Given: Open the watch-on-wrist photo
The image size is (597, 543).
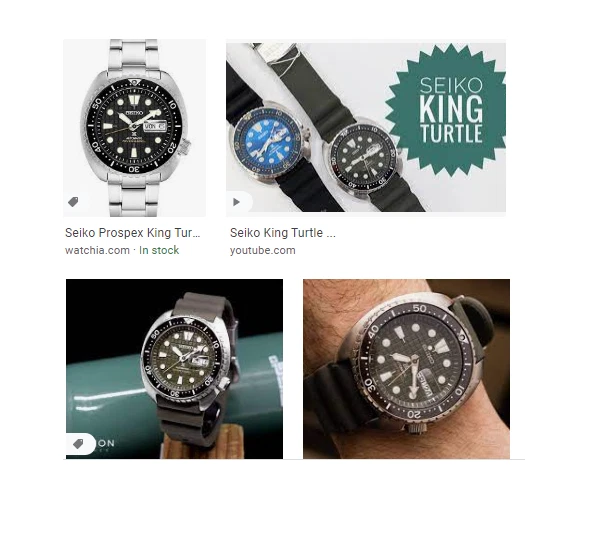Looking at the screenshot, I should coord(406,369).
